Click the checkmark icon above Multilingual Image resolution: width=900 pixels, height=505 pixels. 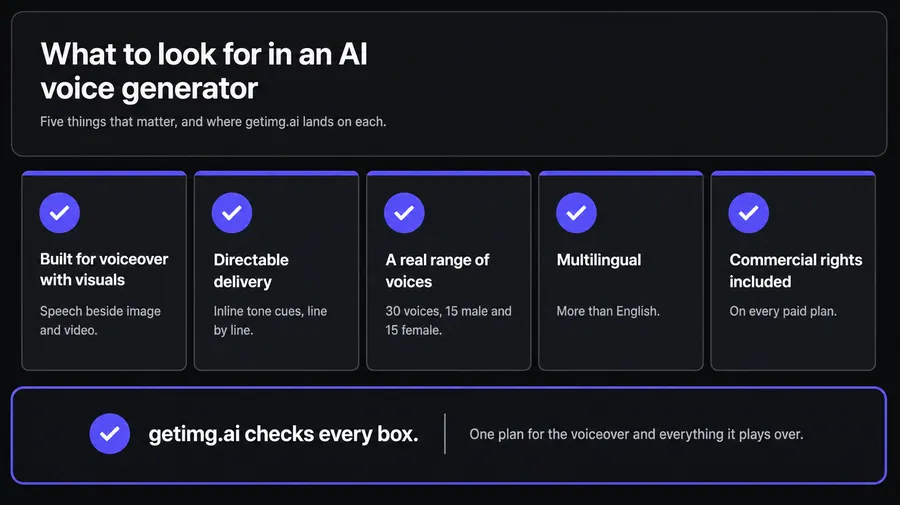(576, 213)
